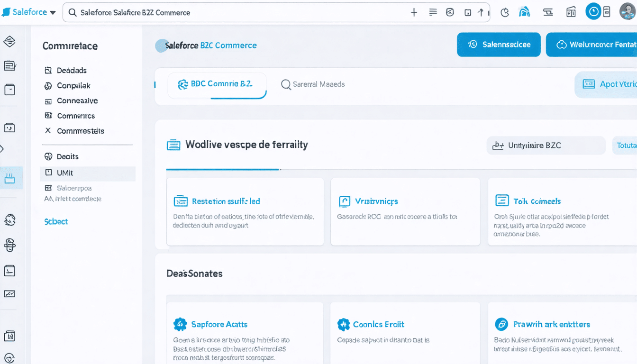Image resolution: width=637 pixels, height=364 pixels.
Task: Click the plus icon in search bar
Action: 414,13
